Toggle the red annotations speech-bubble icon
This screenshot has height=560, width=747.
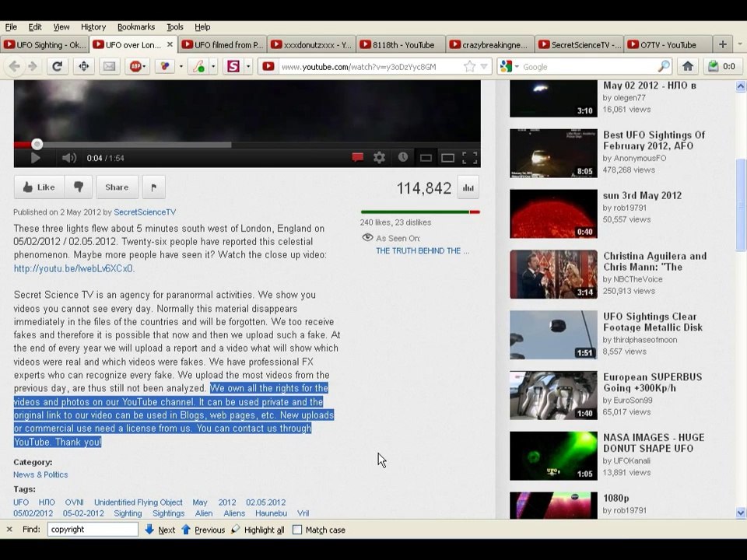pos(357,158)
